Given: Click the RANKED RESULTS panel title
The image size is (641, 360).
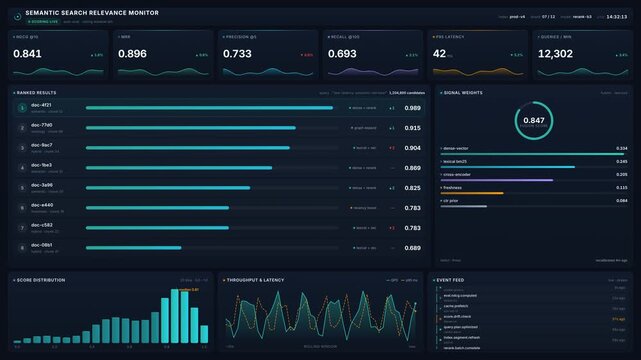Looking at the screenshot, I should [x=36, y=93].
